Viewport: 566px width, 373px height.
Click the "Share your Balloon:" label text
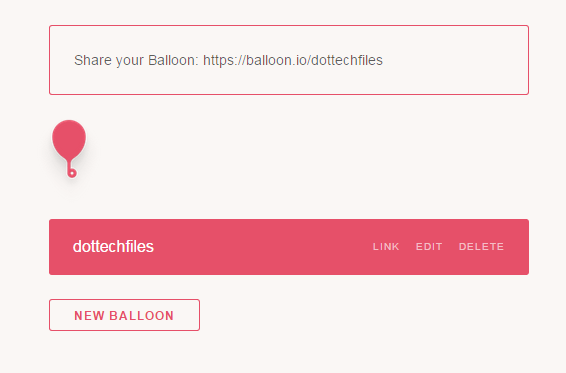click(x=136, y=60)
